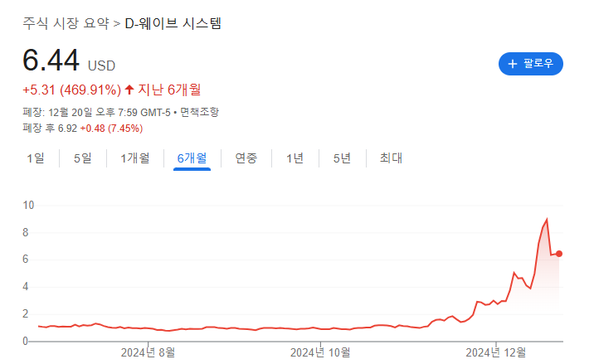Select the 5일 time range tab
Viewport: 594px width, 364px height.
[83, 158]
